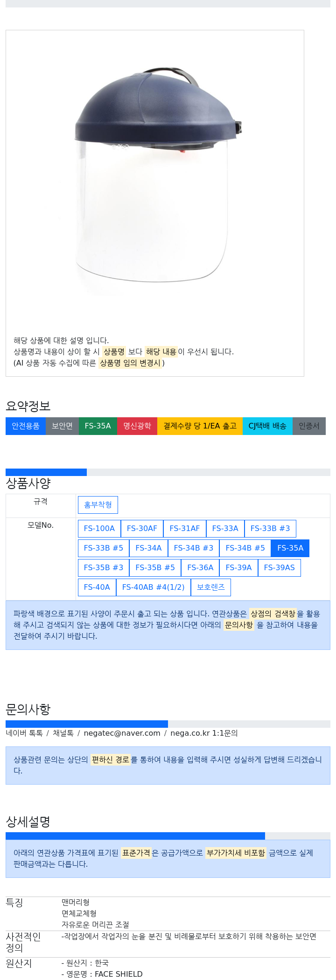Image resolution: width=336 pixels, height=980 pixels.
Task: Choose model FS-30AF
Action: [142, 529]
